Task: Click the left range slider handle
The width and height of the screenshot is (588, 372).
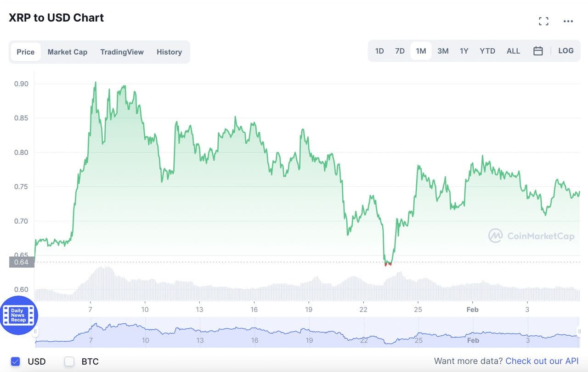Action: tap(35, 332)
